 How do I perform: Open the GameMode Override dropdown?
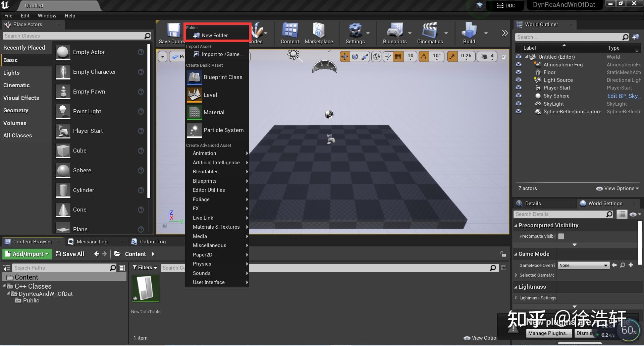(583, 265)
